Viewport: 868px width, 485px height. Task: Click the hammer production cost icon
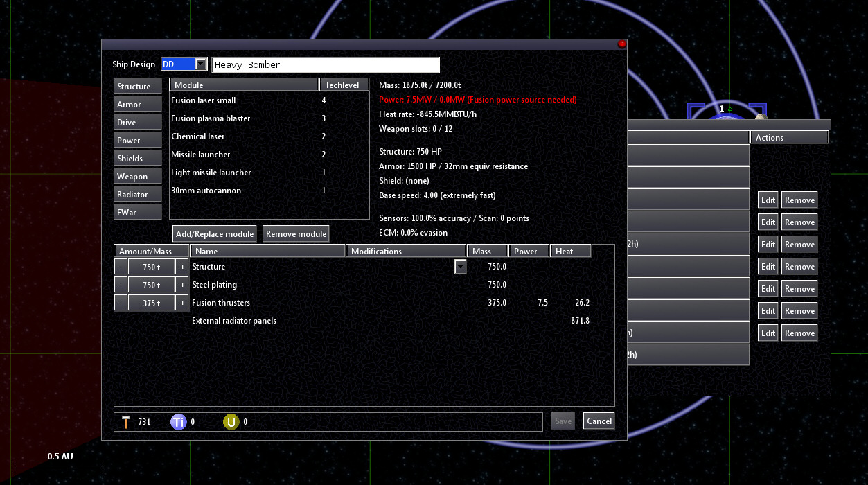pos(125,421)
